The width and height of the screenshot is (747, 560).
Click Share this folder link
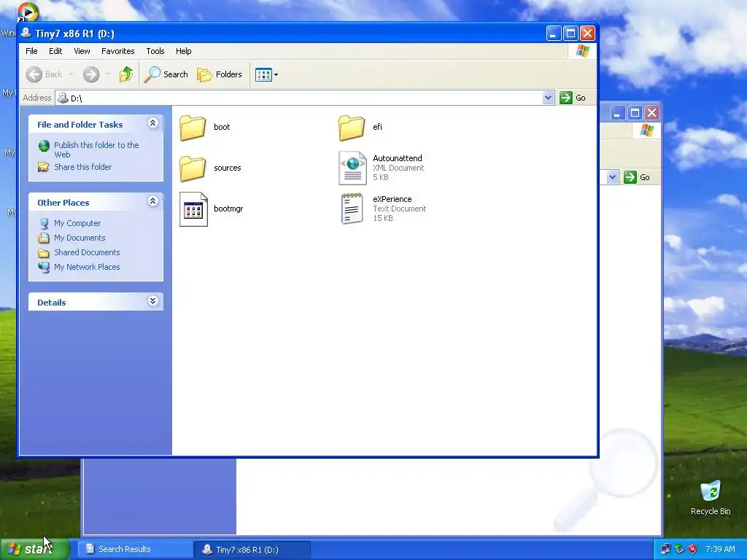click(83, 167)
